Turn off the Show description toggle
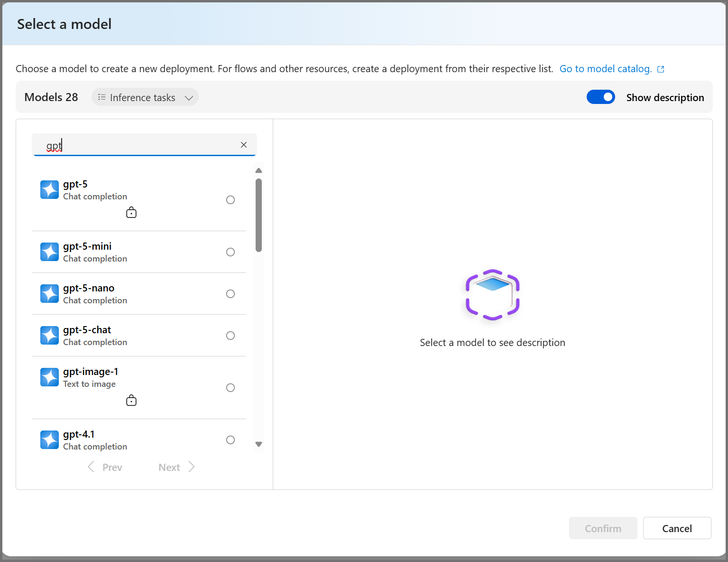 tap(600, 97)
